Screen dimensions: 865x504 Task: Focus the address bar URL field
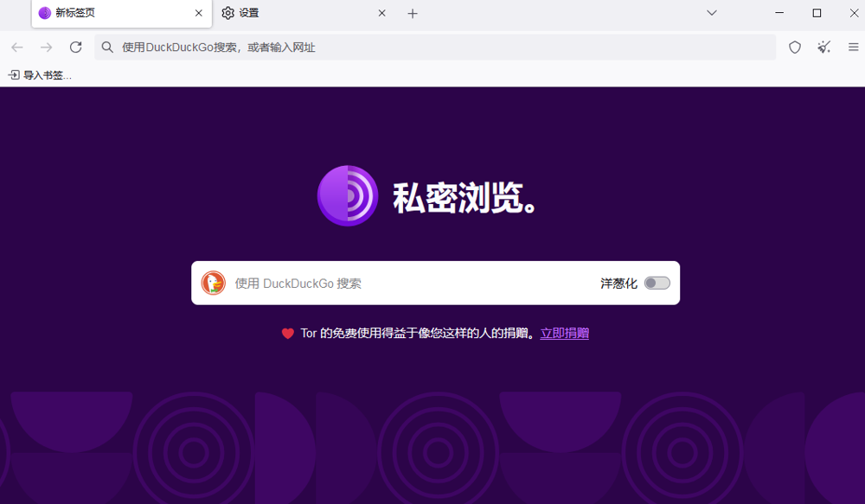432,48
